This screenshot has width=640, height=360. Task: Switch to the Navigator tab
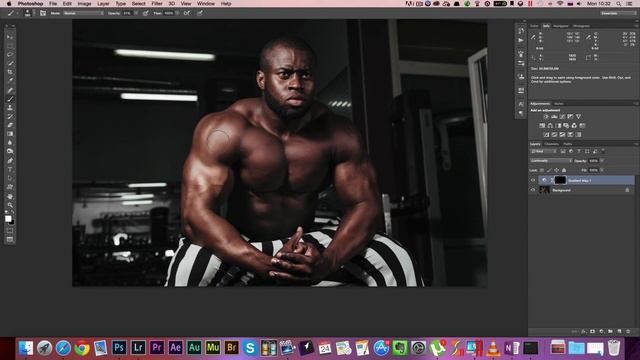(x=560, y=26)
